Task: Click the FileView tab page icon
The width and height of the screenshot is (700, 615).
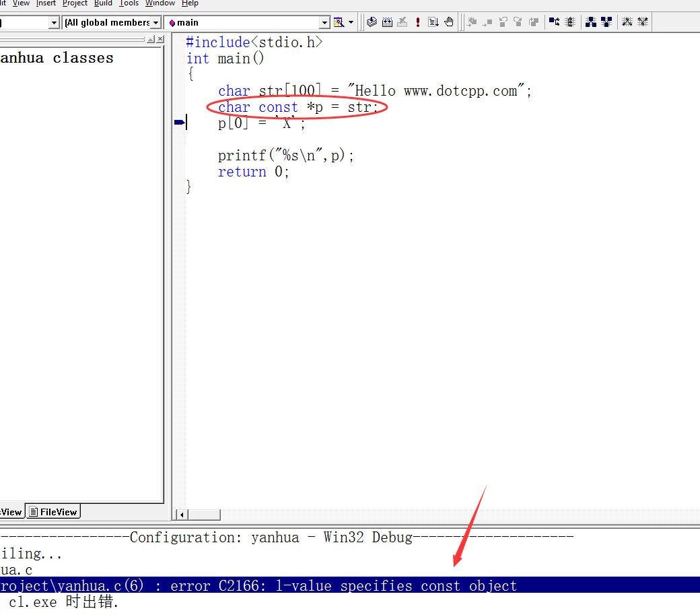Action: pyautogui.click(x=34, y=512)
